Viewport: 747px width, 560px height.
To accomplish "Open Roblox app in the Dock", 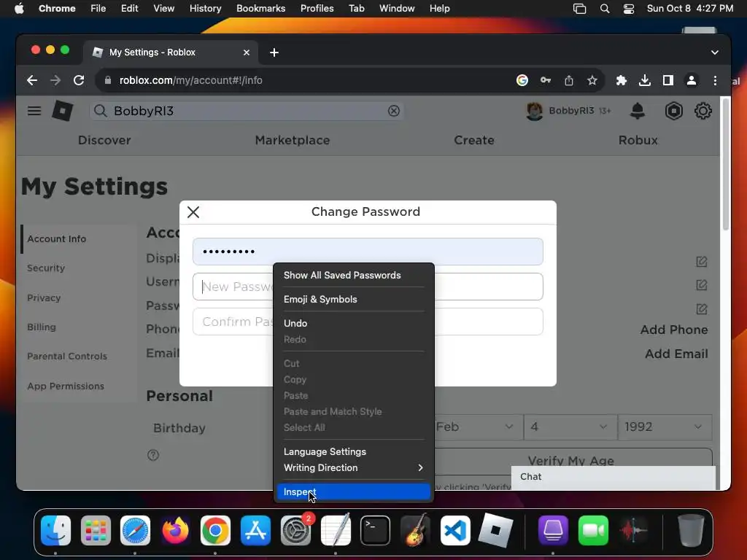I will [x=495, y=530].
